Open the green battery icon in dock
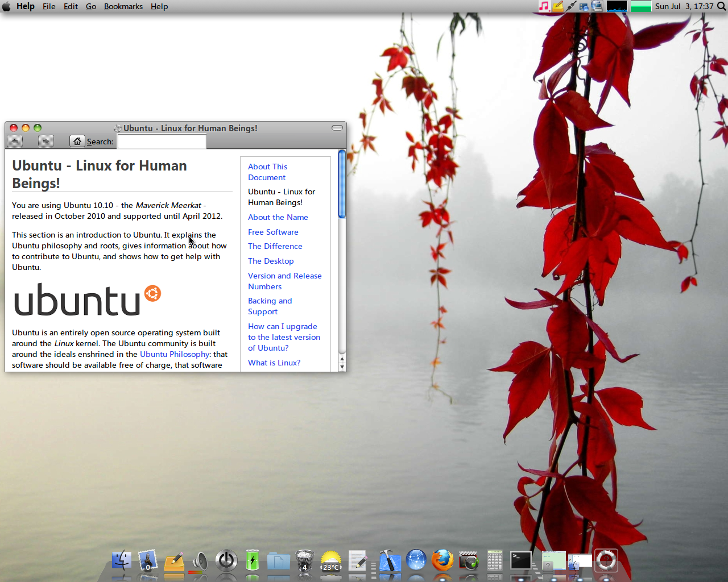The width and height of the screenshot is (728, 582). [253, 560]
